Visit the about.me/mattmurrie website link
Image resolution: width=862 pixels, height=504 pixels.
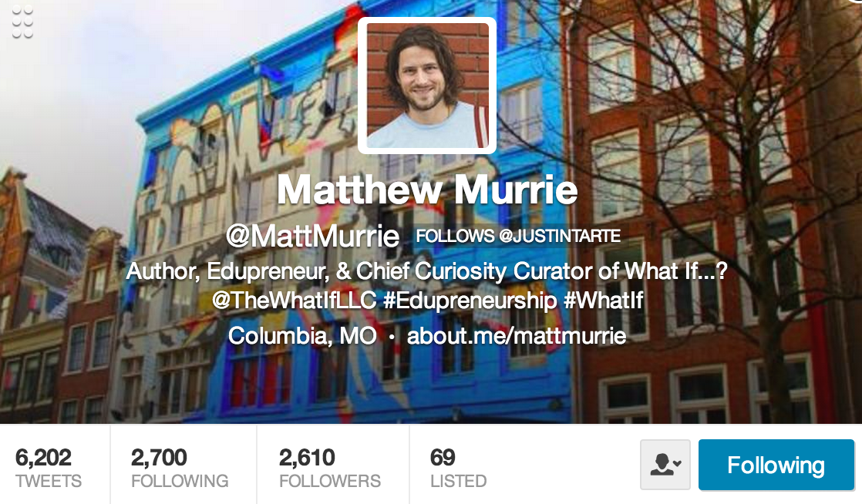click(x=517, y=335)
